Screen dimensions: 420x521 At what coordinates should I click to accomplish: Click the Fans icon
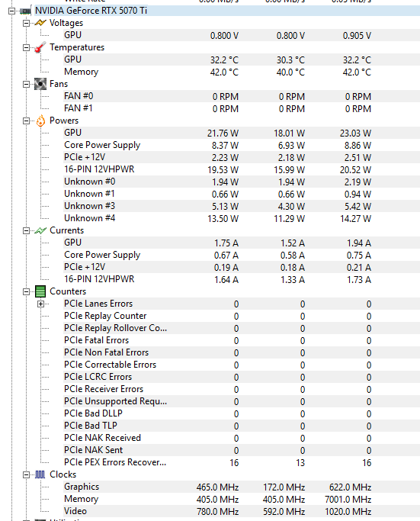(40, 84)
